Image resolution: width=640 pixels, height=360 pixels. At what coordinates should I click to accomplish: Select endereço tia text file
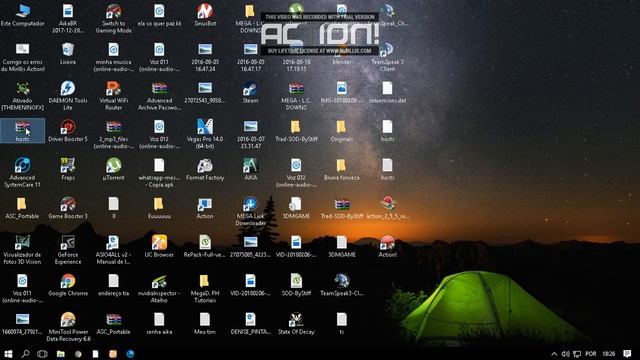pos(113,285)
